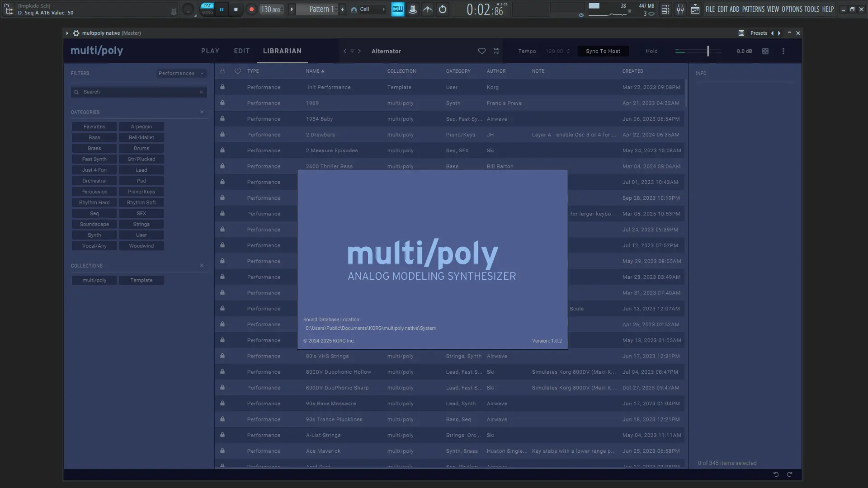
Task: Open the randomize dice icon in multi/poly header
Action: pos(765,51)
